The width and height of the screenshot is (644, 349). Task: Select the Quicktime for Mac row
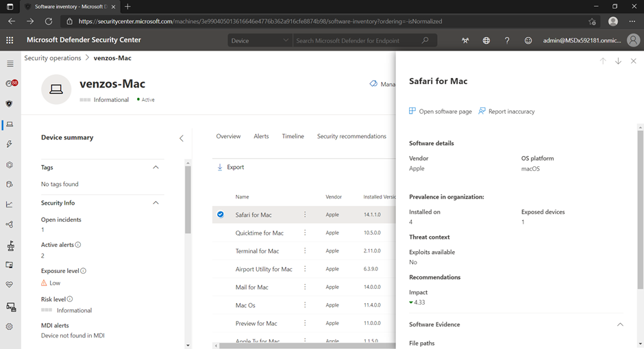[304, 233]
